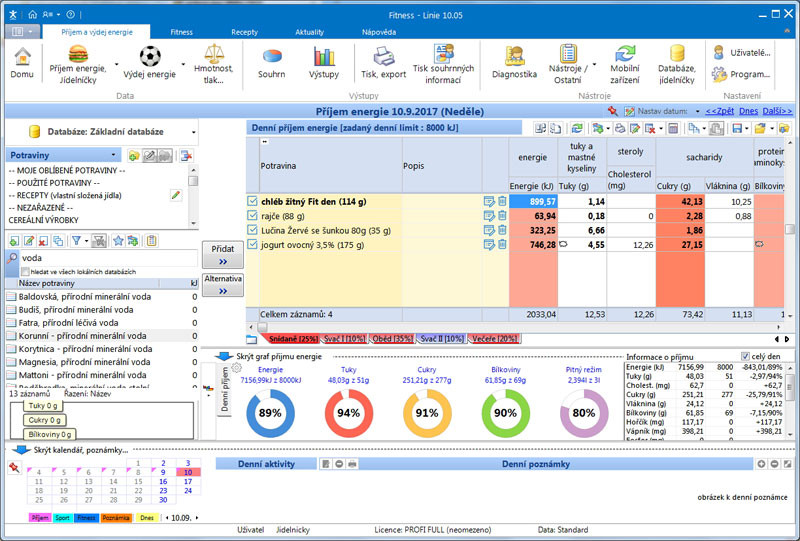Open the Nastav datum dropdown arrow
This screenshot has width=800, height=541.
click(x=697, y=111)
